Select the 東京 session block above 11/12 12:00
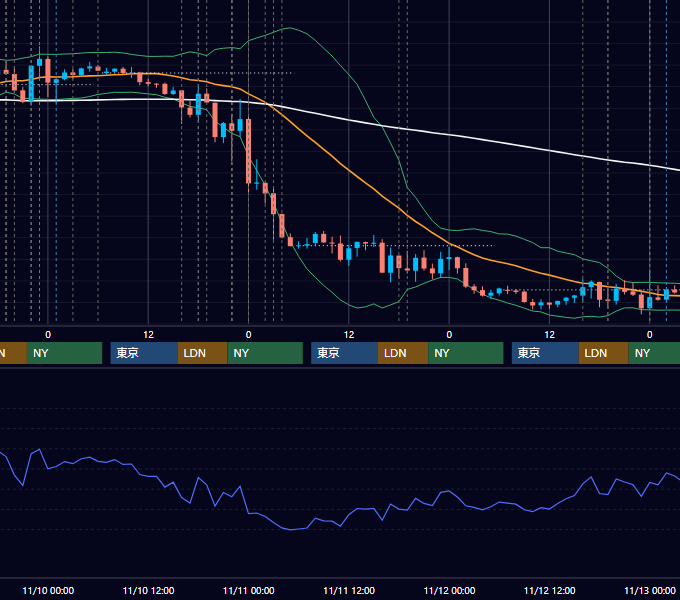Screen dimensions: 680x600 tap(545, 353)
